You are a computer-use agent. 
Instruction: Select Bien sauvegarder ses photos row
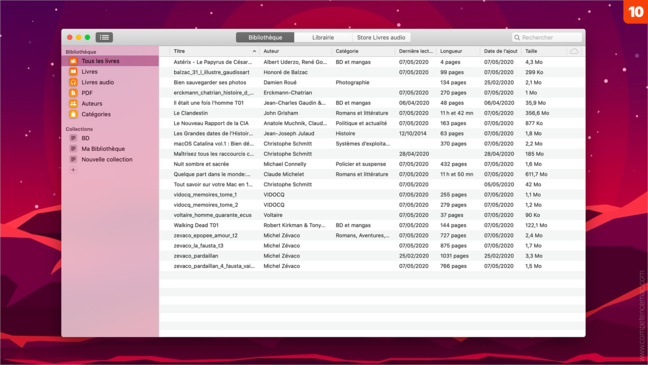pos(372,82)
